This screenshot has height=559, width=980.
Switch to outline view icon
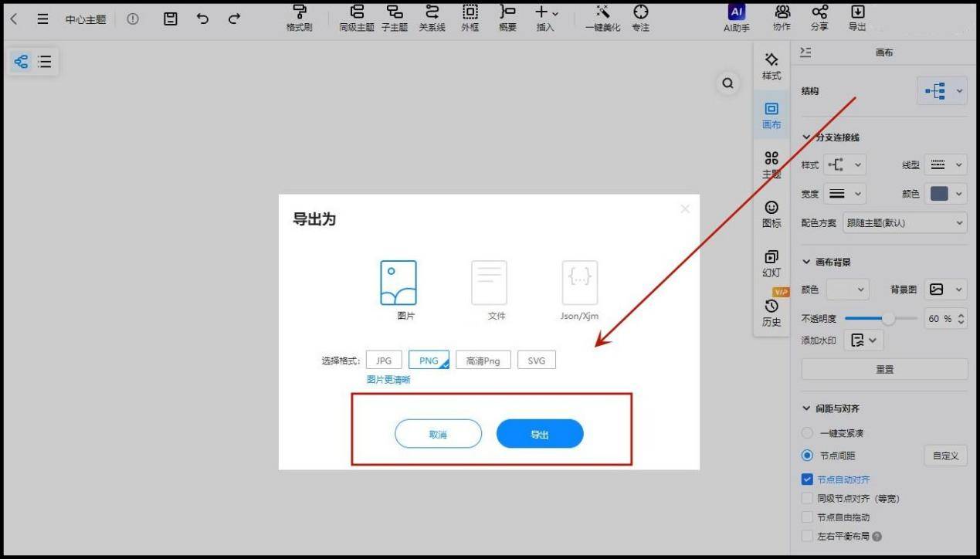[45, 62]
